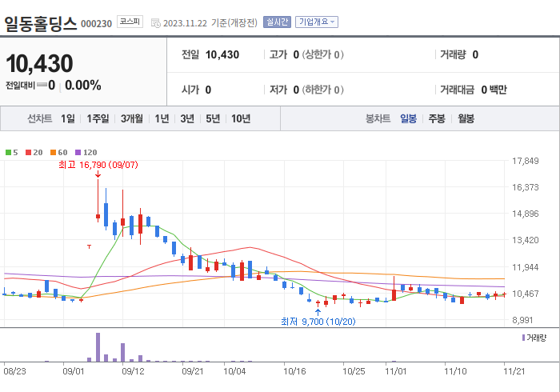The width and height of the screenshot is (560, 392).
Task: Click the 11,944 price axis label
Action: coord(525,267)
